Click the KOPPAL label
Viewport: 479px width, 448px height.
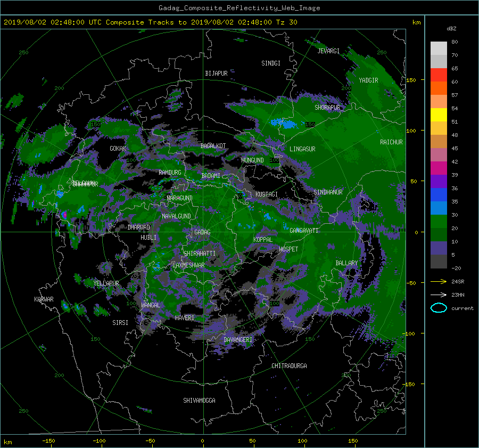tap(263, 240)
